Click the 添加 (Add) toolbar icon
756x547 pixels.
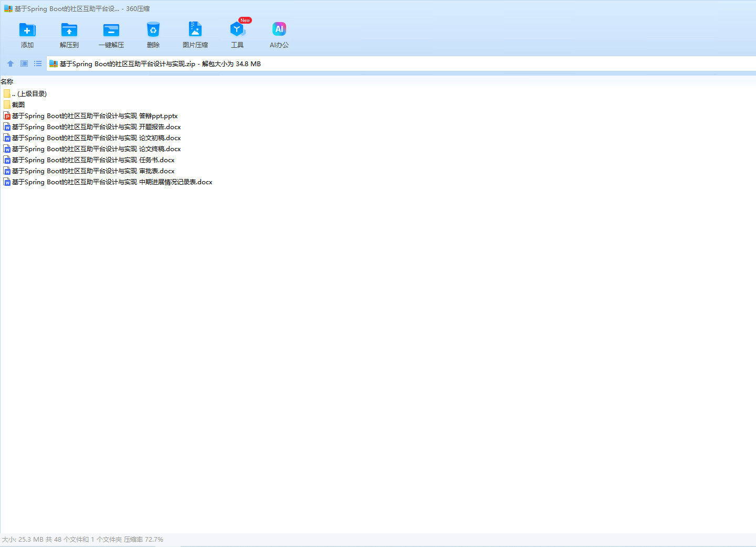coord(27,30)
